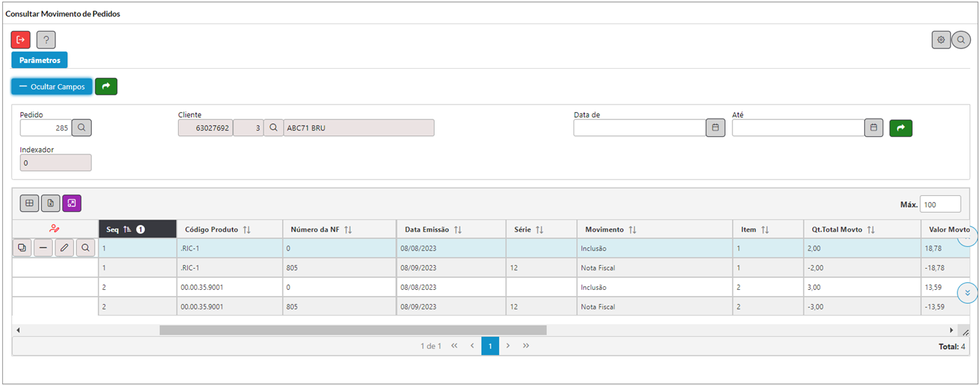The height and width of the screenshot is (386, 980).
Task: Click the purple expand grid button
Action: point(72,204)
